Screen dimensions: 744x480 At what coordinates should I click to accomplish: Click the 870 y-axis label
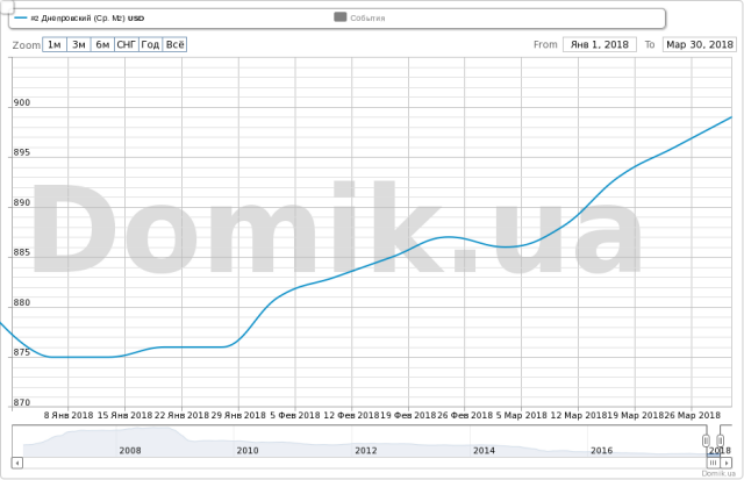click(22, 403)
